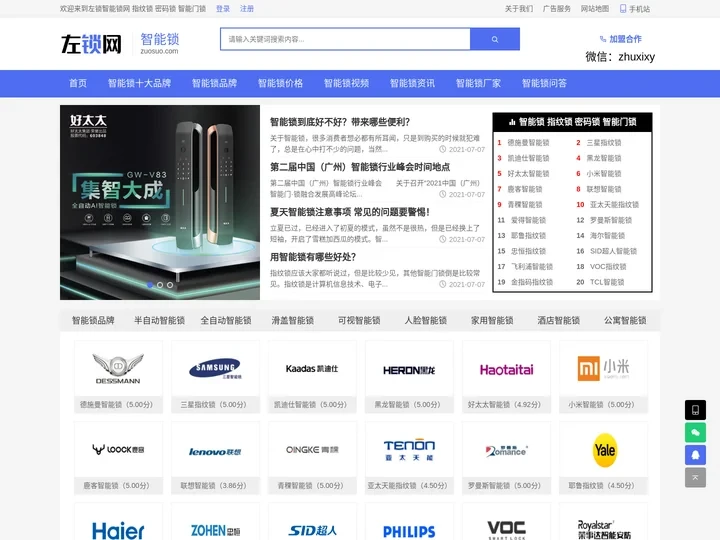Open rank 18 VOC指纹锁 entry

click(608, 266)
